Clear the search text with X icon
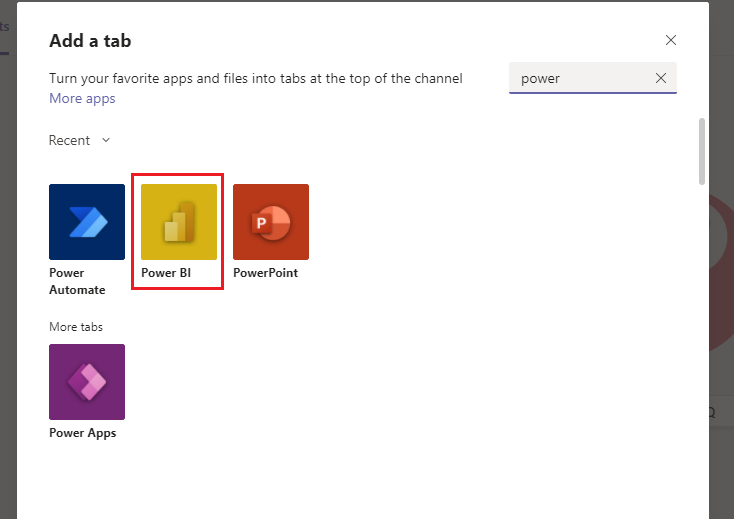This screenshot has height=519, width=734. tap(660, 78)
